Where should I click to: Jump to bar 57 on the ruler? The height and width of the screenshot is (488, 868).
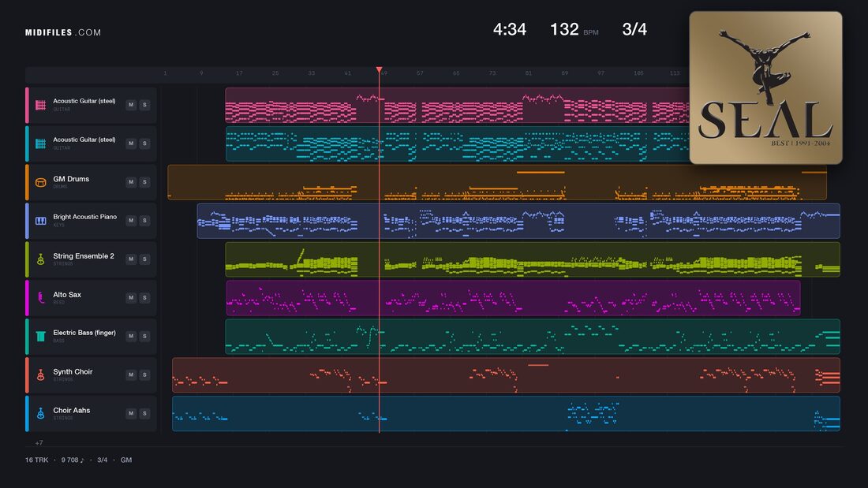coord(420,73)
